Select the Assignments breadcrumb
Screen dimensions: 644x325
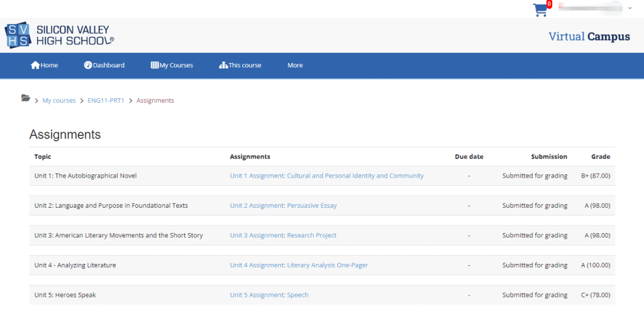155,101
